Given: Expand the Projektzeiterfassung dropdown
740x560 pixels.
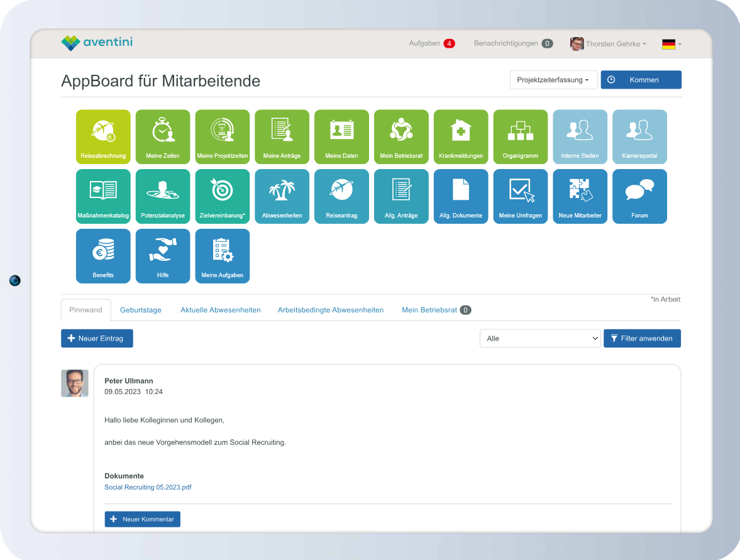Looking at the screenshot, I should click(553, 80).
